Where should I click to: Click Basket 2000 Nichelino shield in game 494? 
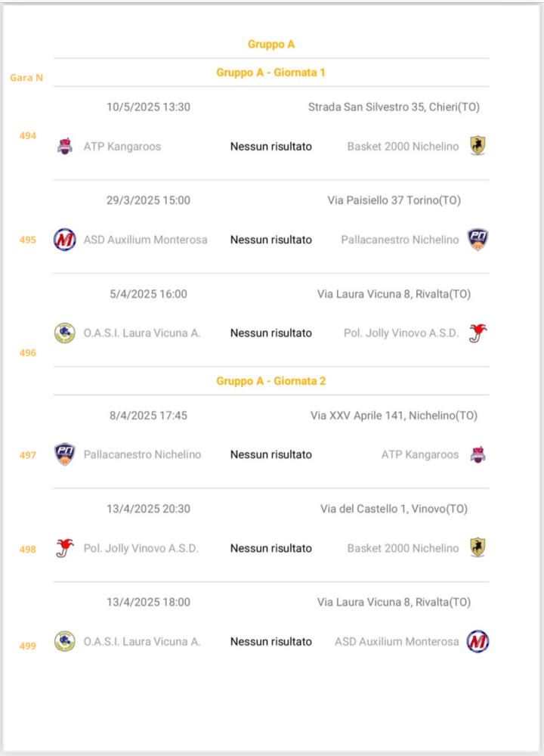tap(478, 146)
